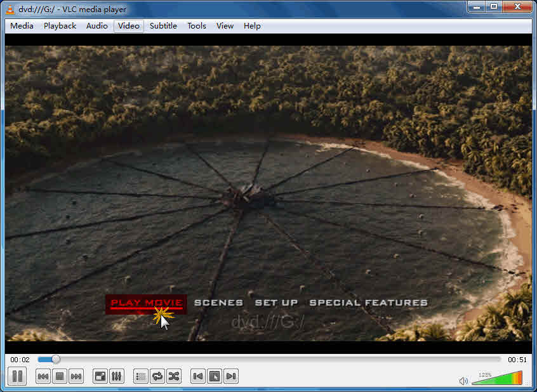Open the Tools menu

(x=197, y=26)
